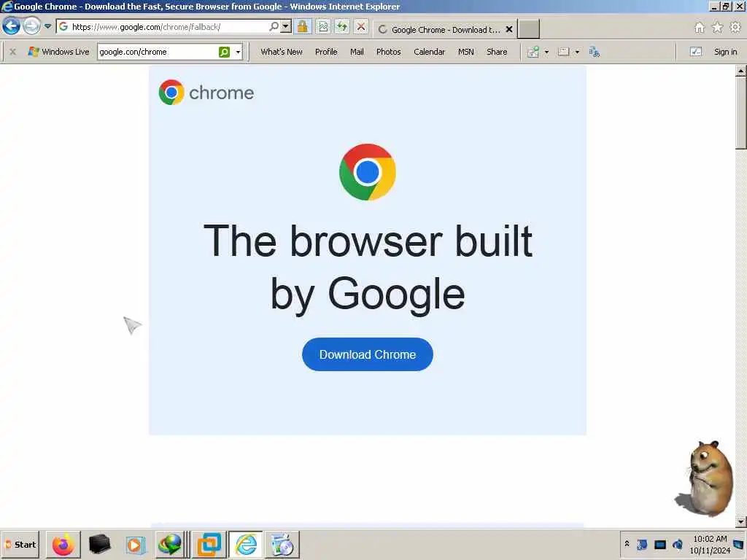The height and width of the screenshot is (560, 747).
Task: Open Windows Media Player taskbar icon
Action: tap(135, 545)
